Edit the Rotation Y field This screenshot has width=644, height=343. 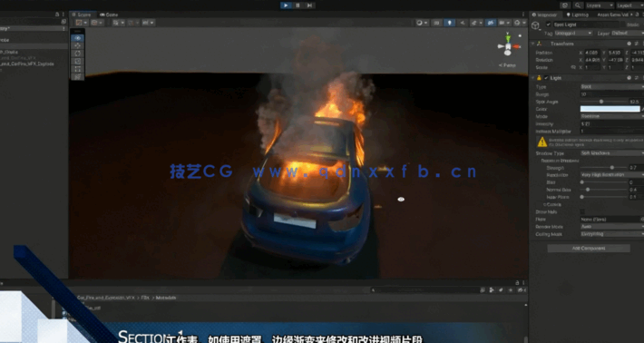pos(615,60)
